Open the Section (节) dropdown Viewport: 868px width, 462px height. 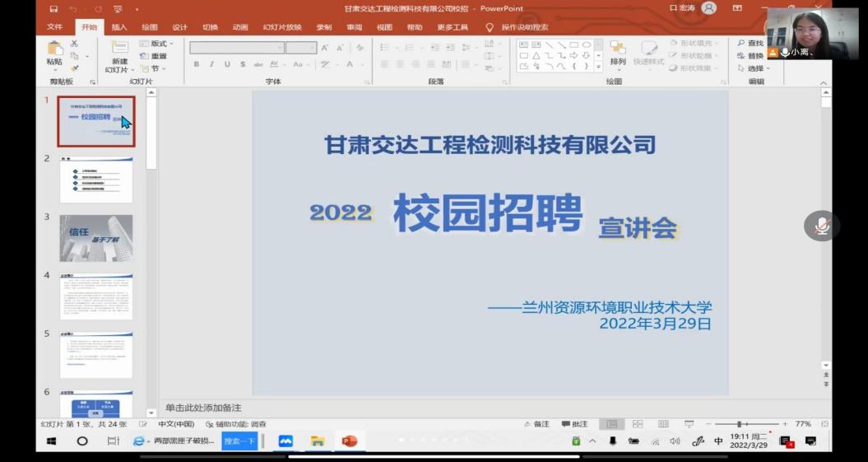[152, 68]
